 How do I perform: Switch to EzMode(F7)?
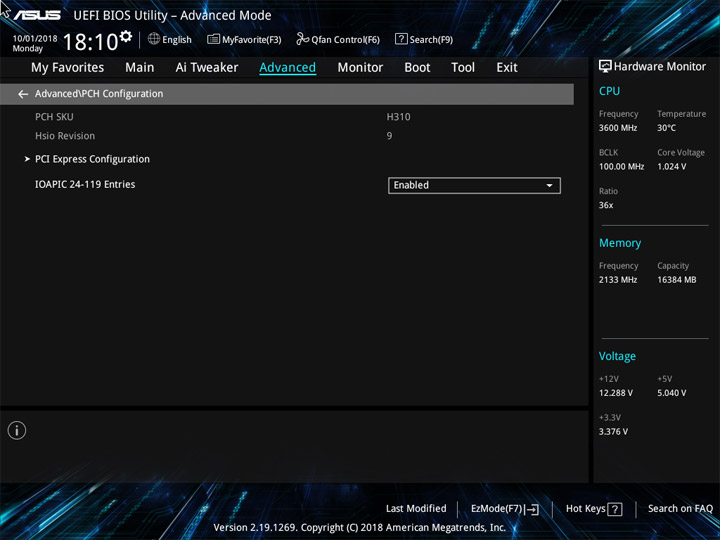(x=505, y=509)
